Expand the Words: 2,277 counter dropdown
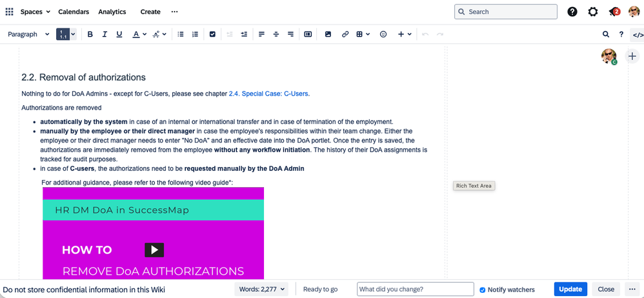 coord(262,290)
